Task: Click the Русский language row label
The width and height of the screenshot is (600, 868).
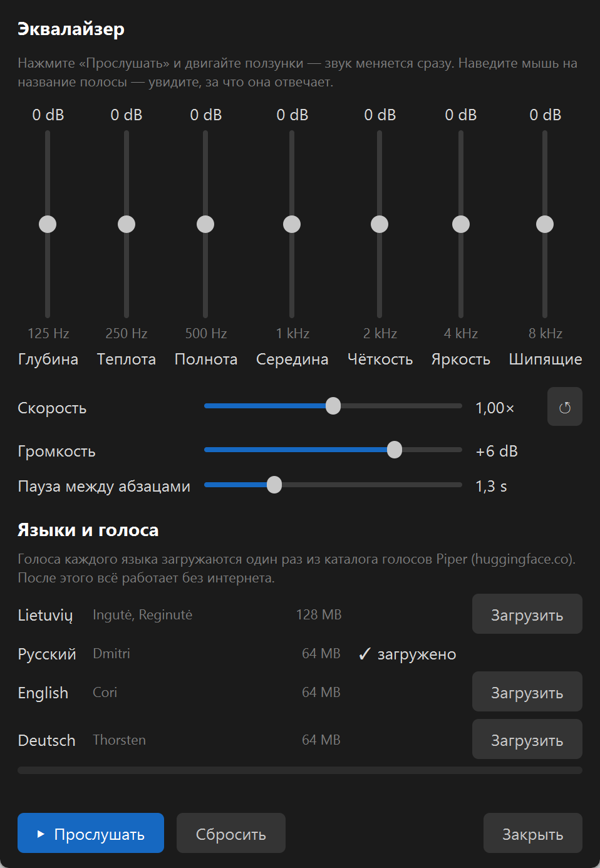Action: 47,654
